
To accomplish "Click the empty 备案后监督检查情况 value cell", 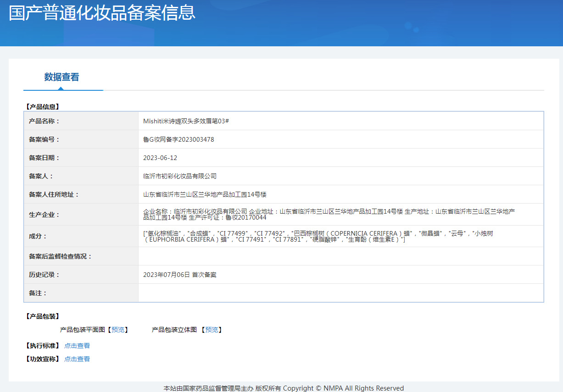I will point(340,256).
